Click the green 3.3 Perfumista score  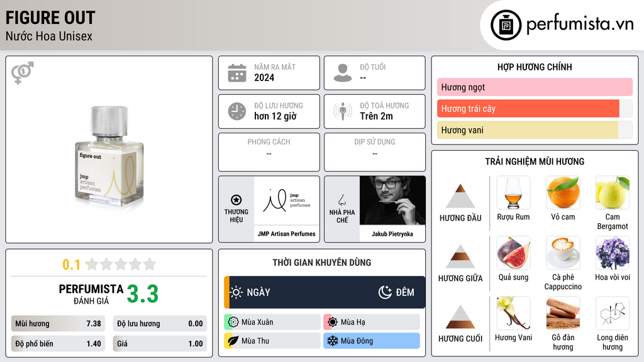coord(143,294)
